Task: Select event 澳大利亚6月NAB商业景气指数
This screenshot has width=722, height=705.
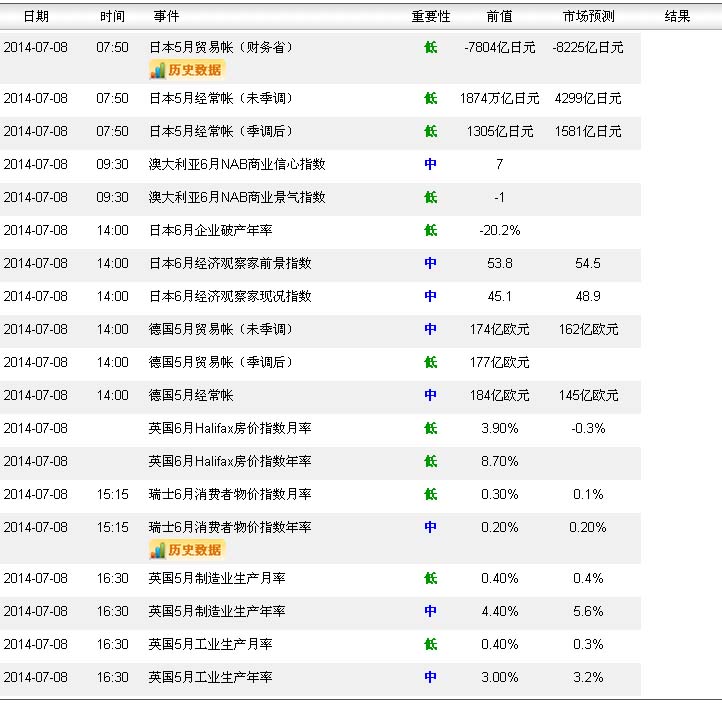Action: [x=237, y=197]
